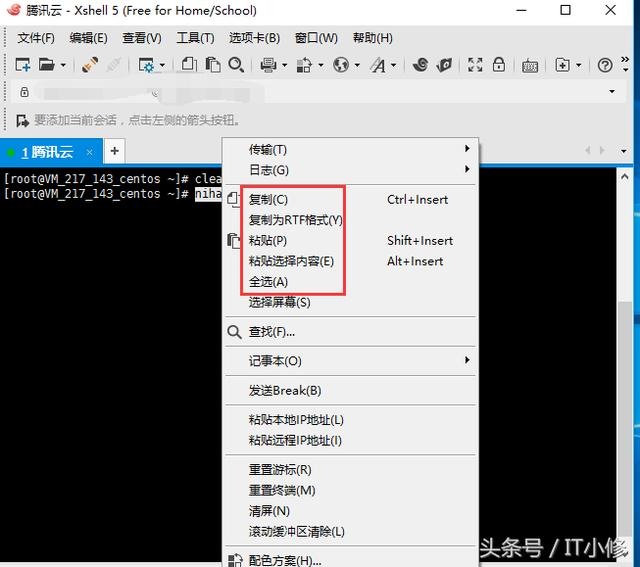Click the New session toolbar icon
This screenshot has width=640, height=567.
click(x=23, y=65)
